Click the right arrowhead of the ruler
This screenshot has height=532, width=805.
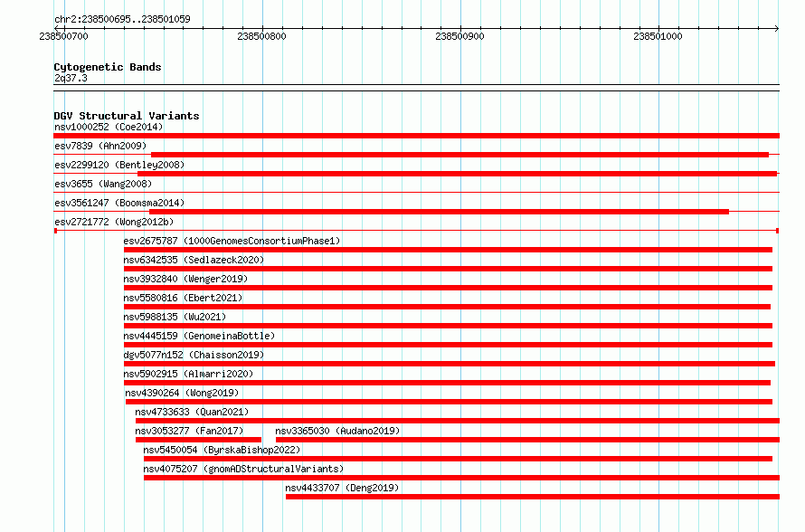pos(777,28)
